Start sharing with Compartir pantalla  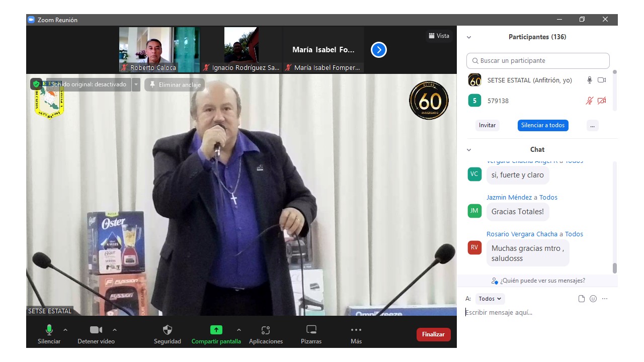pos(216,334)
